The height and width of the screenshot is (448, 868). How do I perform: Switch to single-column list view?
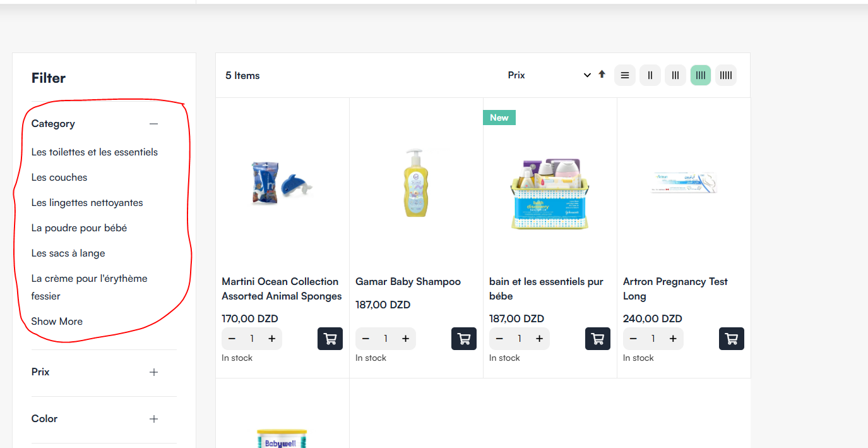624,75
